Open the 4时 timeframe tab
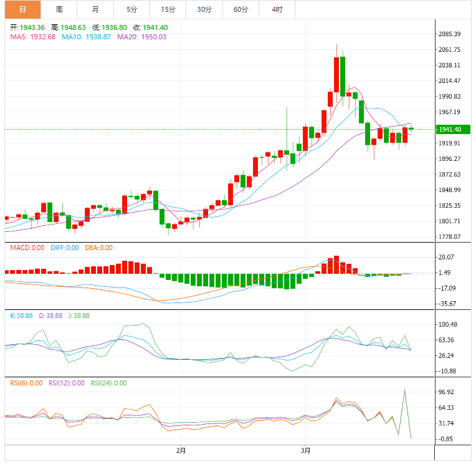The width and height of the screenshot is (476, 464). point(277,9)
